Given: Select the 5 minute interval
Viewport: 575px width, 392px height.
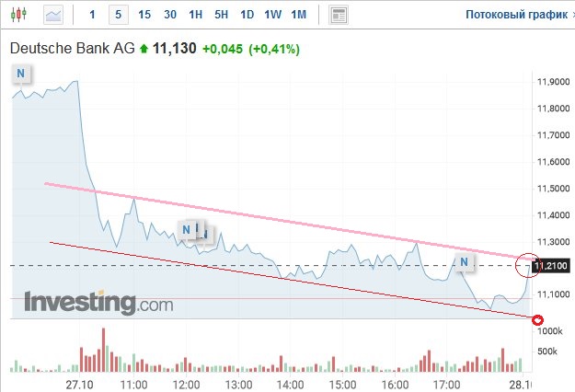Looking at the screenshot, I should tap(118, 15).
